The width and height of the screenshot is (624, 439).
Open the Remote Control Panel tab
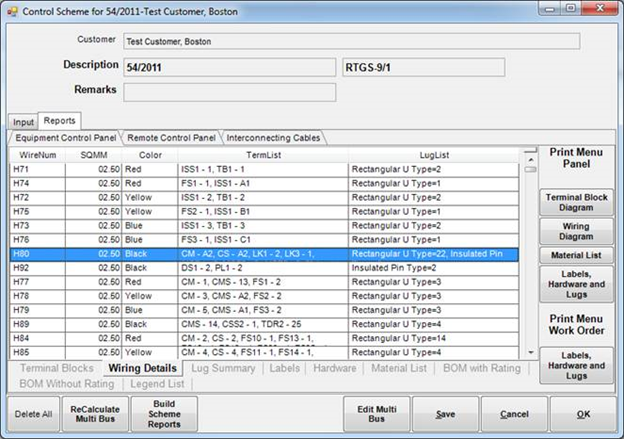tap(171, 137)
